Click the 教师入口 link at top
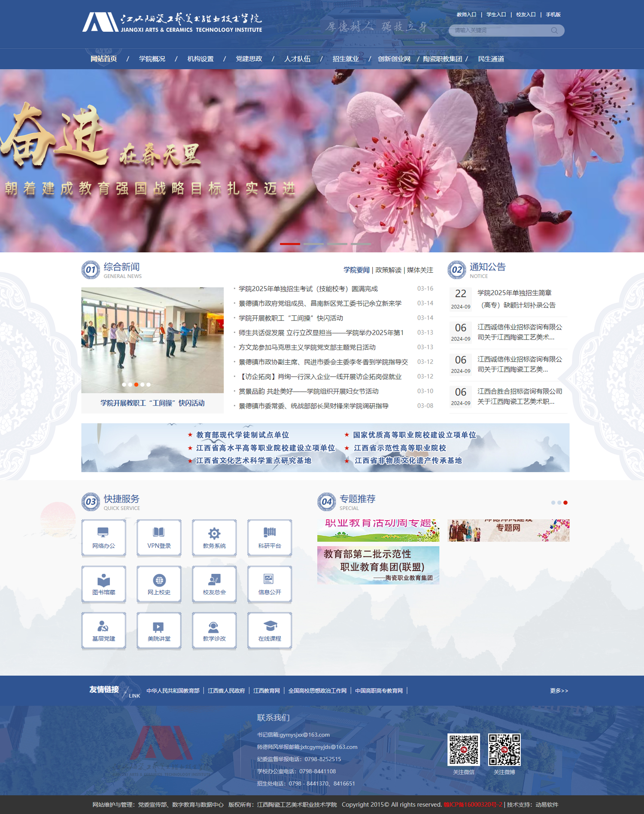 (x=466, y=15)
